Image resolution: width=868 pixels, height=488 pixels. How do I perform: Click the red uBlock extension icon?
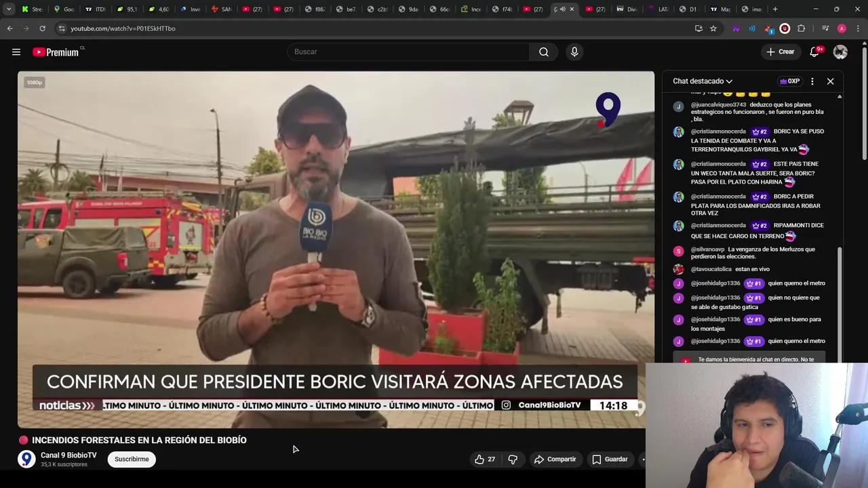click(785, 28)
